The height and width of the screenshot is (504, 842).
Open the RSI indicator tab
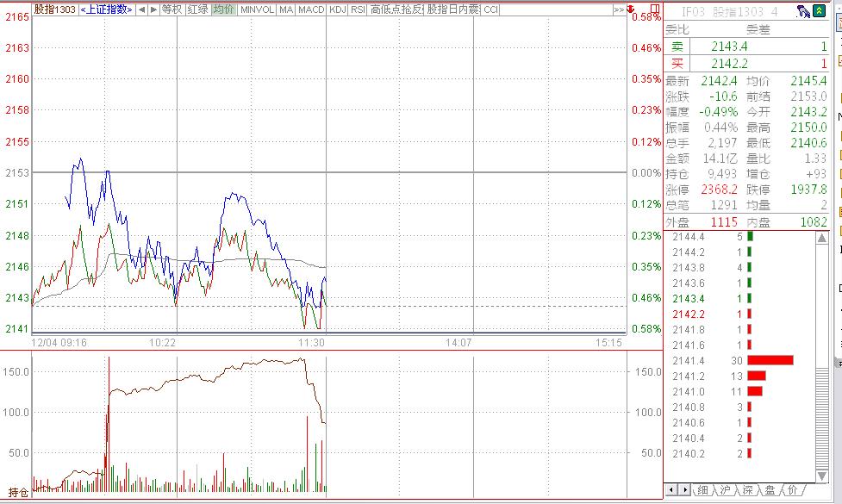pos(358,9)
